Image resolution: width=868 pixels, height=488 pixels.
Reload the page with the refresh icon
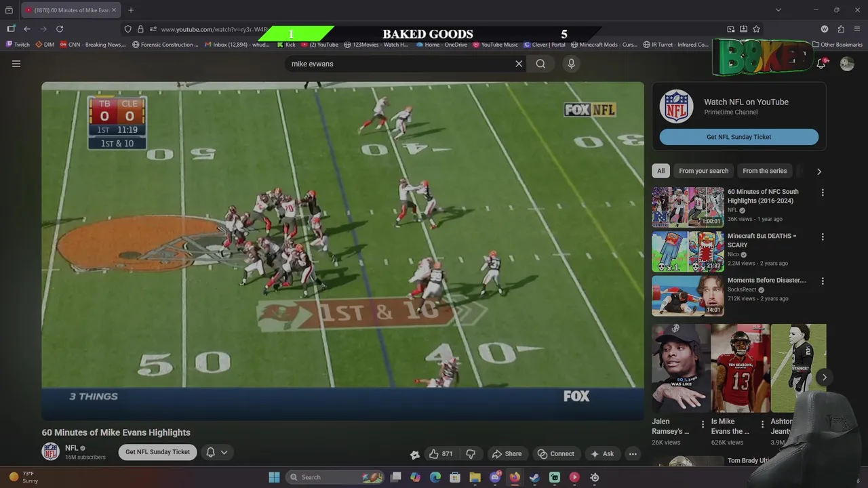(x=60, y=29)
